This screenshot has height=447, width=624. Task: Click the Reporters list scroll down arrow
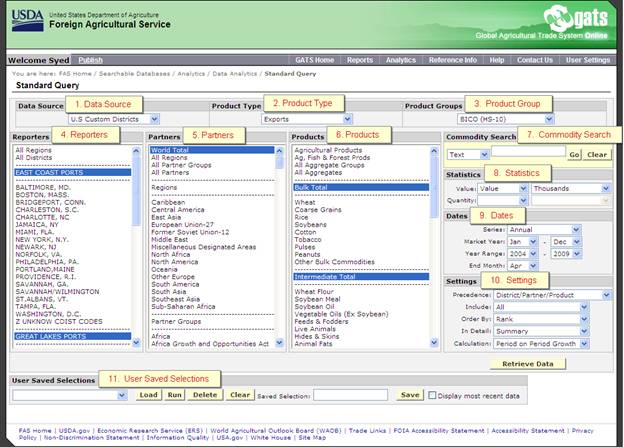tap(136, 343)
